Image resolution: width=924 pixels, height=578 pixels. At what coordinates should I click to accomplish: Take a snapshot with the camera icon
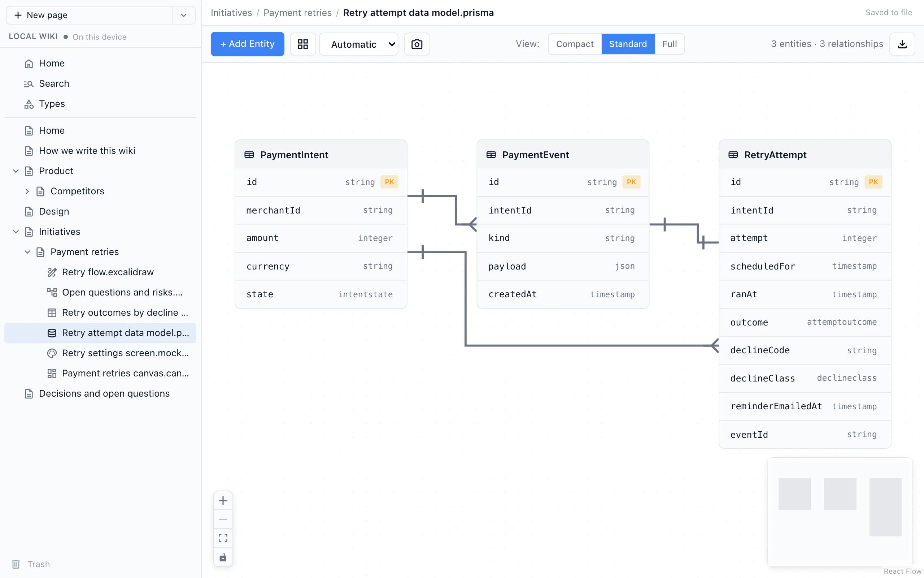tap(417, 44)
